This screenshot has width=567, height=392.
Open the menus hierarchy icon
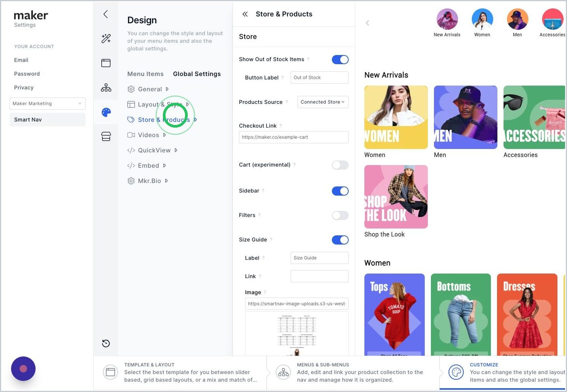click(x=106, y=88)
